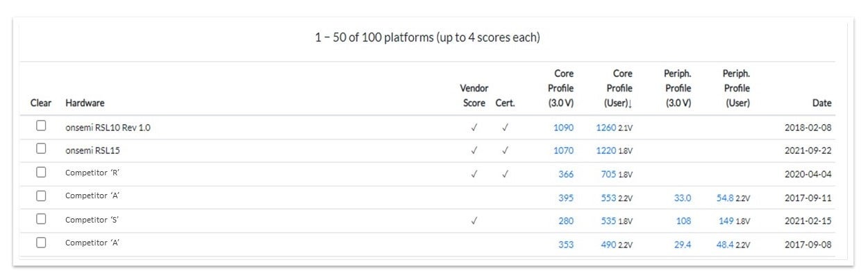This screenshot has width=868, height=278.
Task: Sort the table by the Date column
Action: click(x=821, y=103)
